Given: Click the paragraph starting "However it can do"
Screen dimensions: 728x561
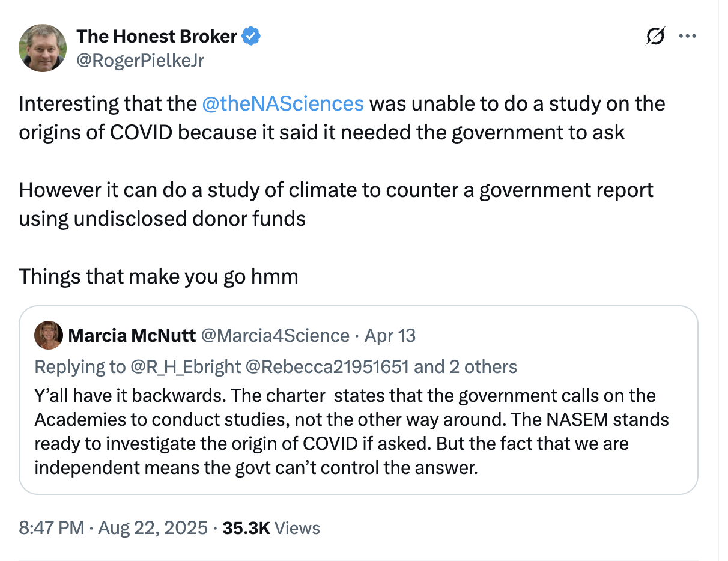Looking at the screenshot, I should pos(336,204).
